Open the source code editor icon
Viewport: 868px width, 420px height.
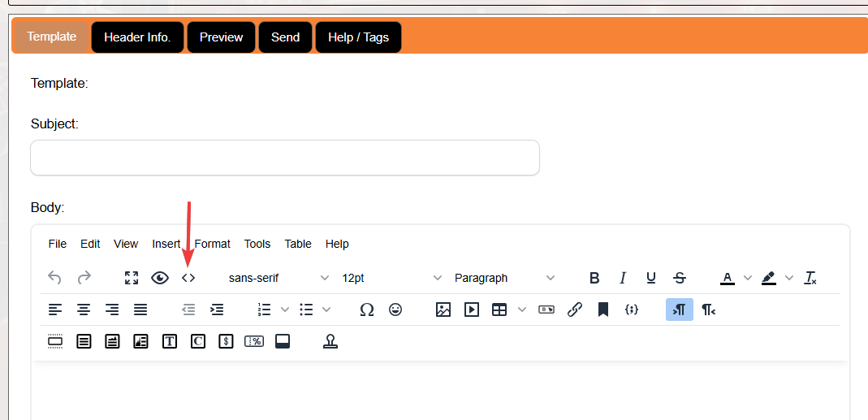coord(188,278)
